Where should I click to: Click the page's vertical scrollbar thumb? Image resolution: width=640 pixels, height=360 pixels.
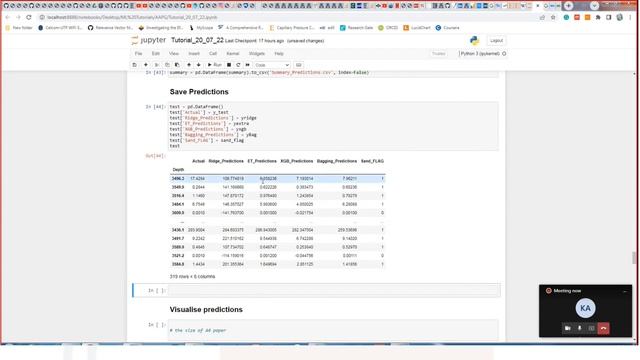634,258
